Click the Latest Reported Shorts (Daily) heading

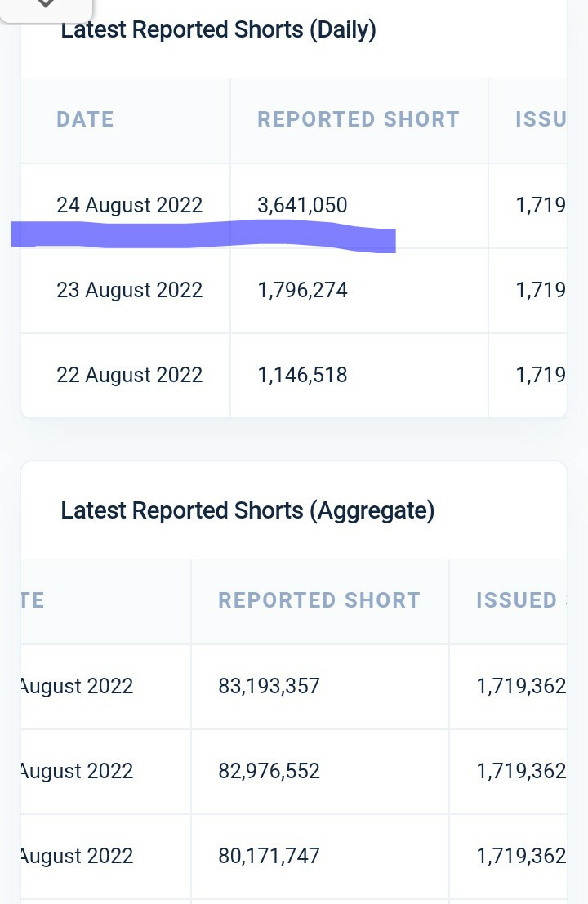(x=218, y=30)
